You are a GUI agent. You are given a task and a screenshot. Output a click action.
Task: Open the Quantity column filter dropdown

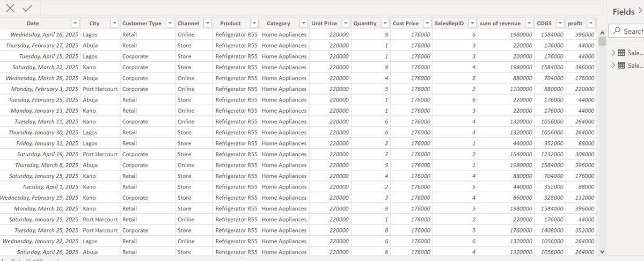385,23
